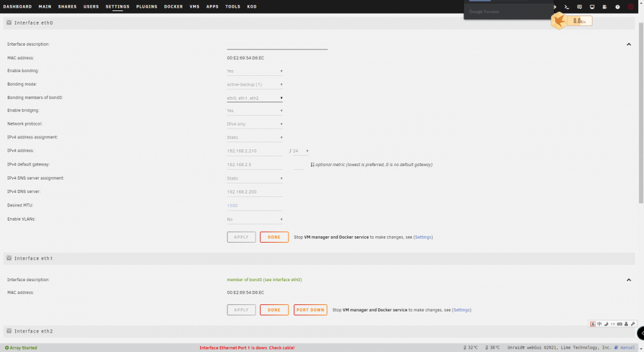
Task: Click the IME keyboard icon
Action: click(x=620, y=324)
